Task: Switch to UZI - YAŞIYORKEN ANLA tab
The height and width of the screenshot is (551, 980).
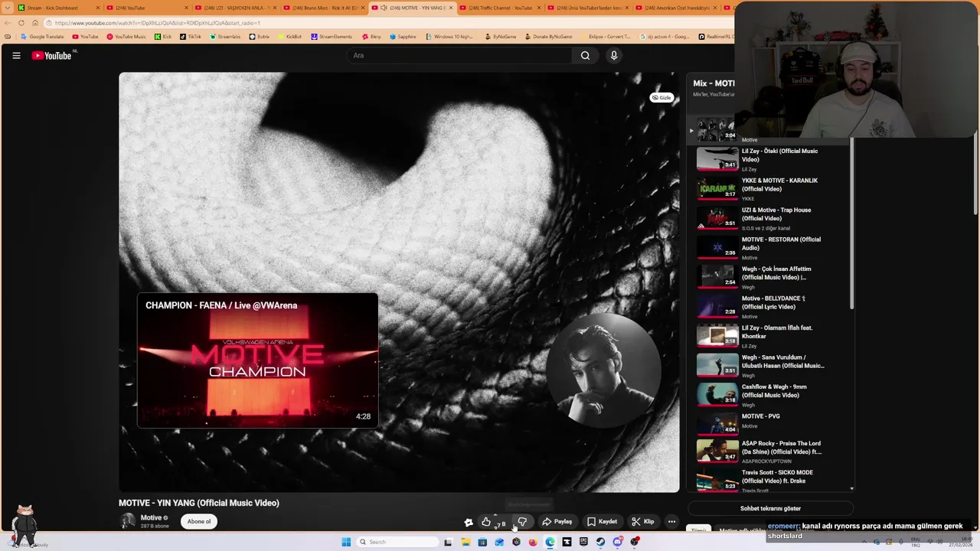Action: pos(235,8)
